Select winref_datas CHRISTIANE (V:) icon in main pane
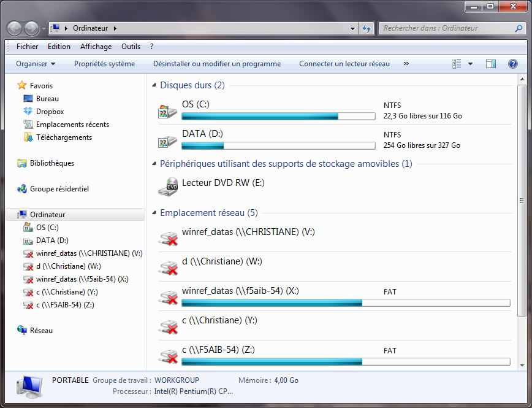The image size is (532, 408). [x=169, y=238]
